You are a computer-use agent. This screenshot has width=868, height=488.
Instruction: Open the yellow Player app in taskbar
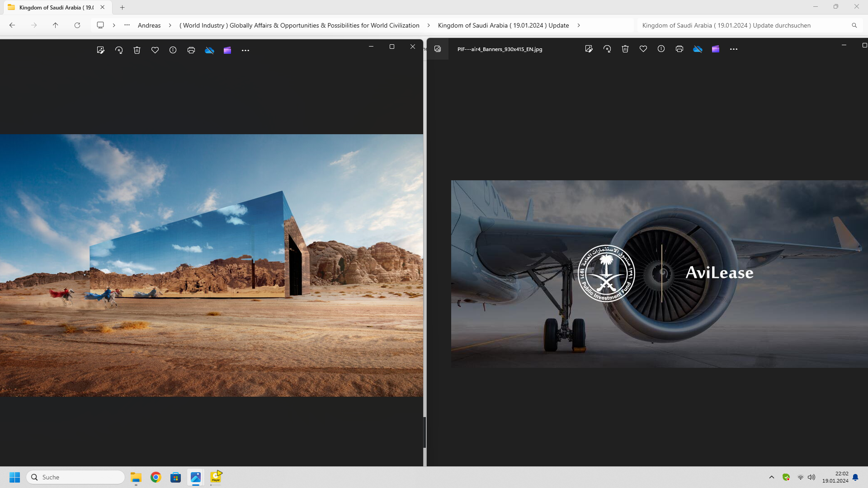point(216,477)
